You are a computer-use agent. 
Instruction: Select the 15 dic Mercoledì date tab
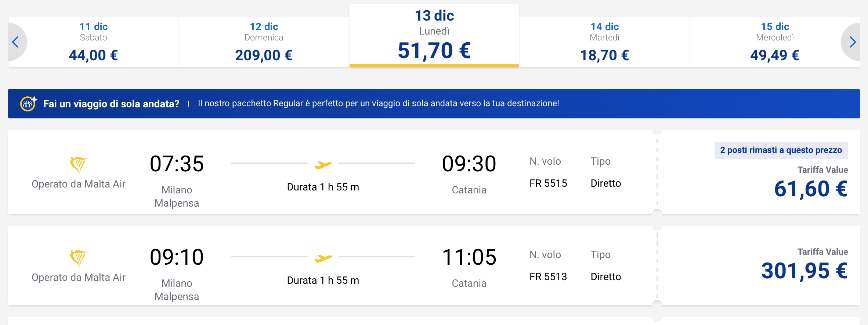click(x=775, y=42)
